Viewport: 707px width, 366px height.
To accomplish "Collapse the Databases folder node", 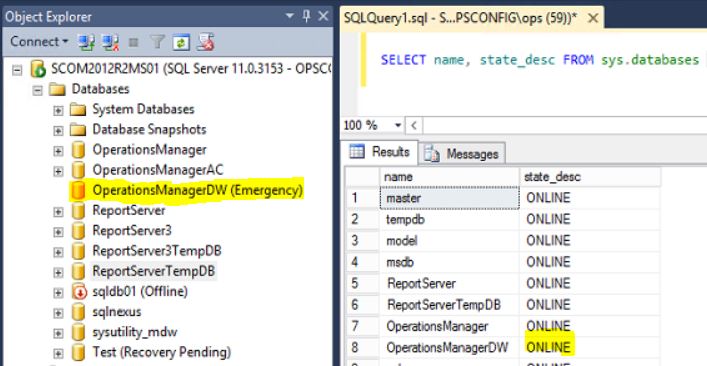I will (38, 90).
